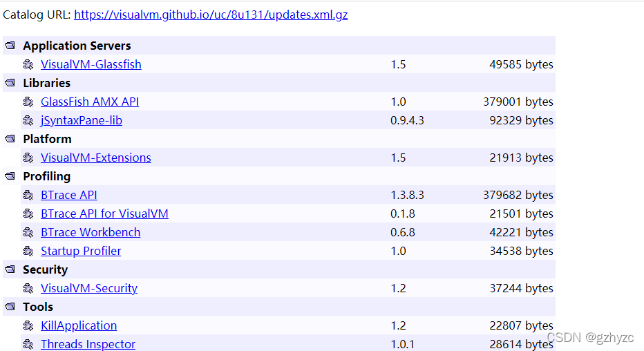Open the VisualVM-Security link
The height and width of the screenshot is (351, 644).
[x=88, y=288]
